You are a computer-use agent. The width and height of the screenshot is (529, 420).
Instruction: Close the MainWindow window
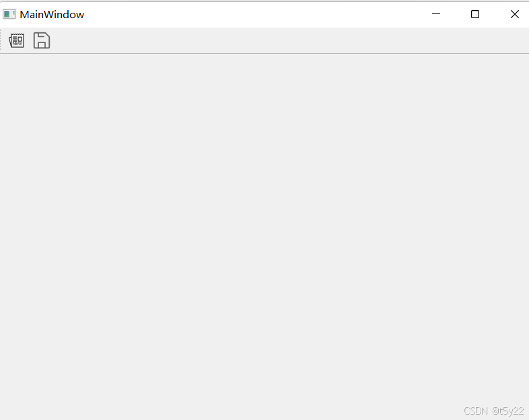[514, 14]
